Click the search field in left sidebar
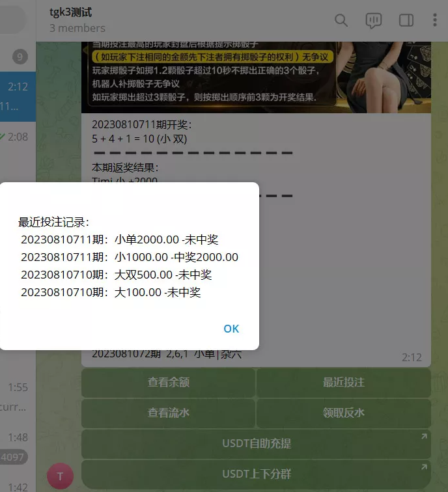Viewport: 448px width, 492px height. click(13, 20)
